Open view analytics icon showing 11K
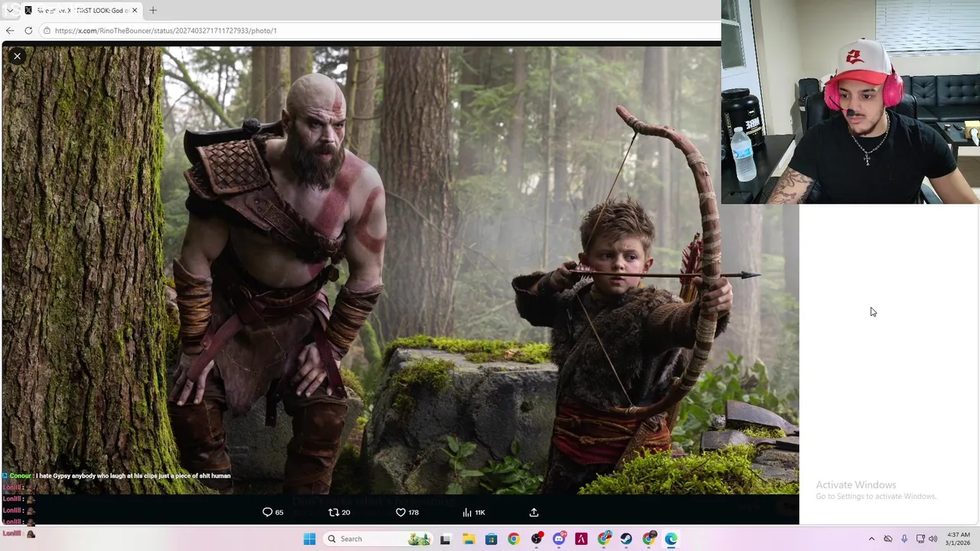The width and height of the screenshot is (980, 551). tap(467, 512)
